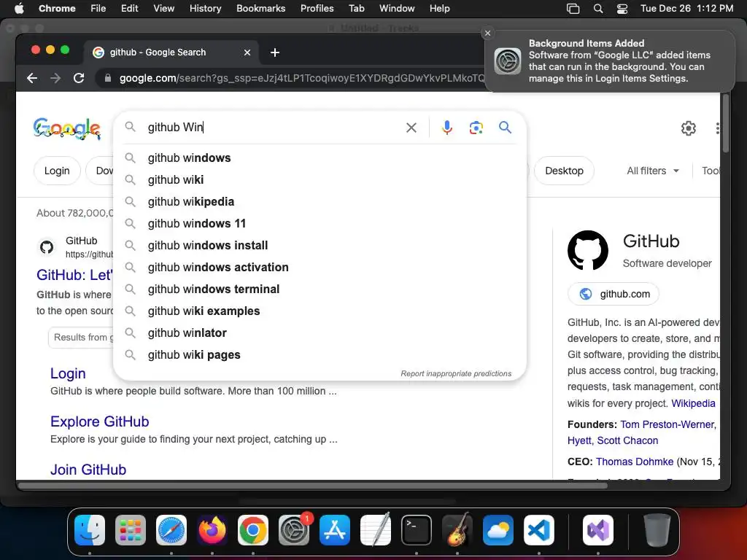Pick 'github windows activation' suggestion
This screenshot has width=747, height=560.
[x=320, y=267]
